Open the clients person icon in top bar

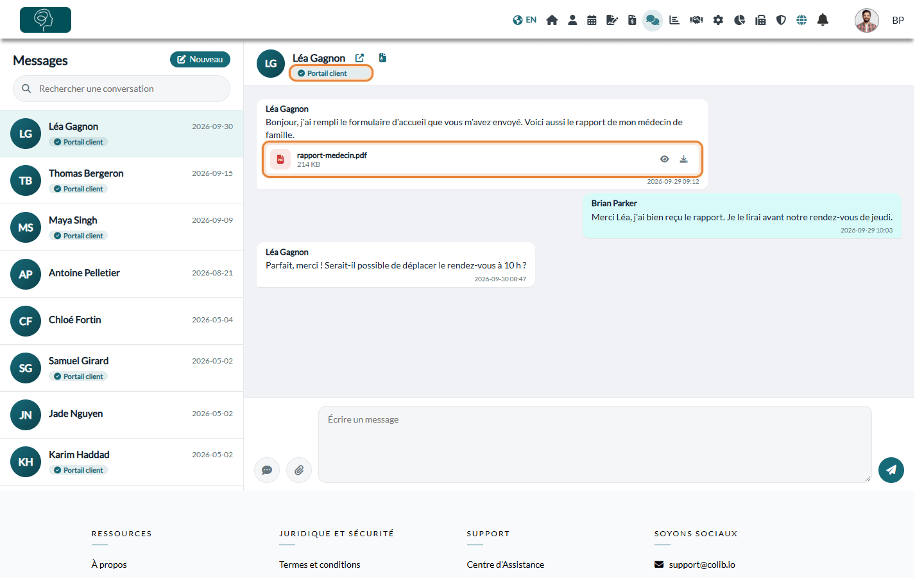coord(572,20)
